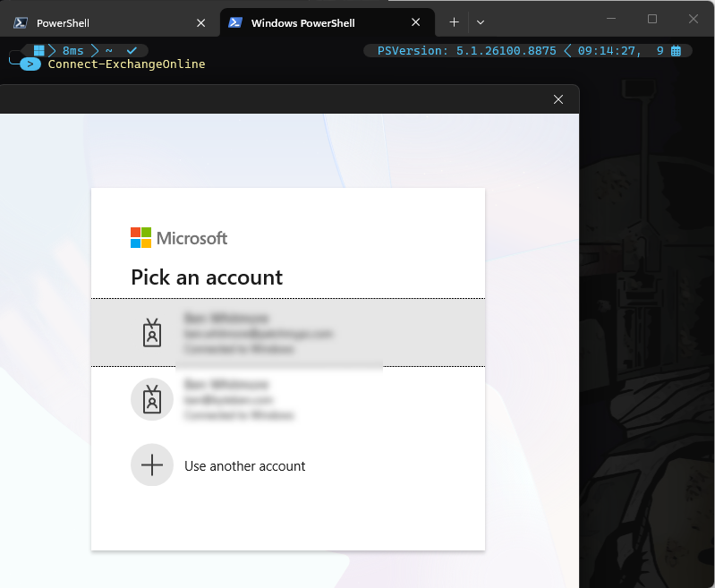Click the PowerShell tab icon
The height and width of the screenshot is (588, 715).
(20, 22)
